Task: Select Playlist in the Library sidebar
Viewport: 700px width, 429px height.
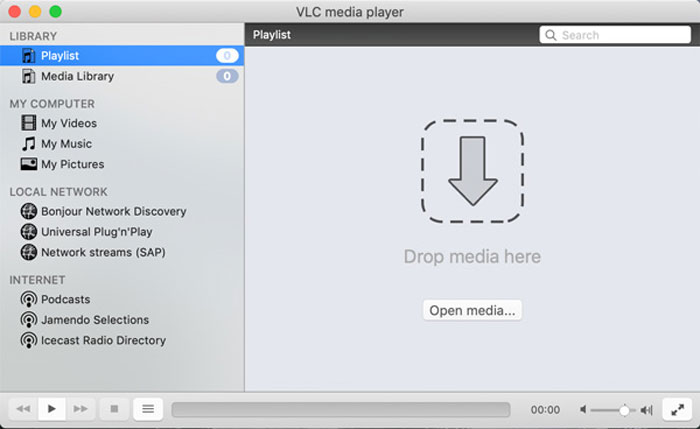Action: tap(121, 55)
